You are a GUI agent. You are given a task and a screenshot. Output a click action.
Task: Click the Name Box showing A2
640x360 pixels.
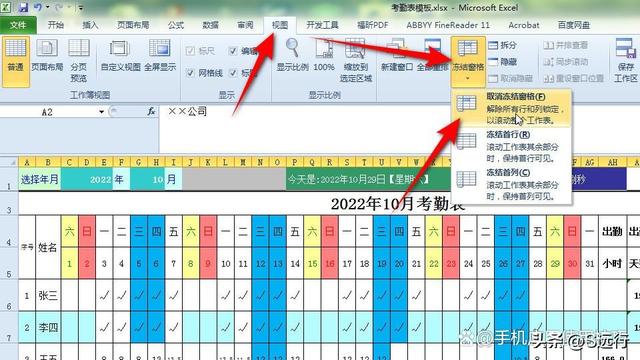pyautogui.click(x=48, y=112)
